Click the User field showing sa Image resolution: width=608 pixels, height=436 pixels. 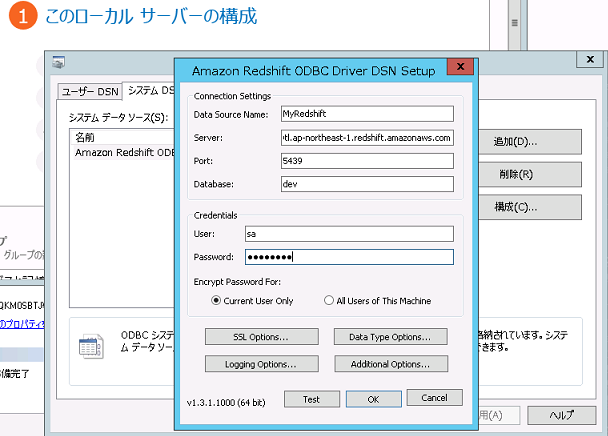click(x=349, y=234)
